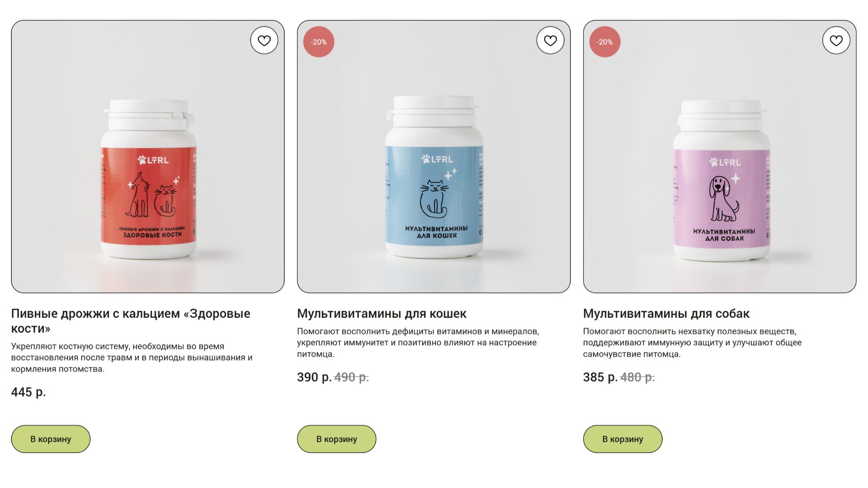Click the -20% badge on dog multivitamins
This screenshot has height=488, width=868.
point(605,42)
